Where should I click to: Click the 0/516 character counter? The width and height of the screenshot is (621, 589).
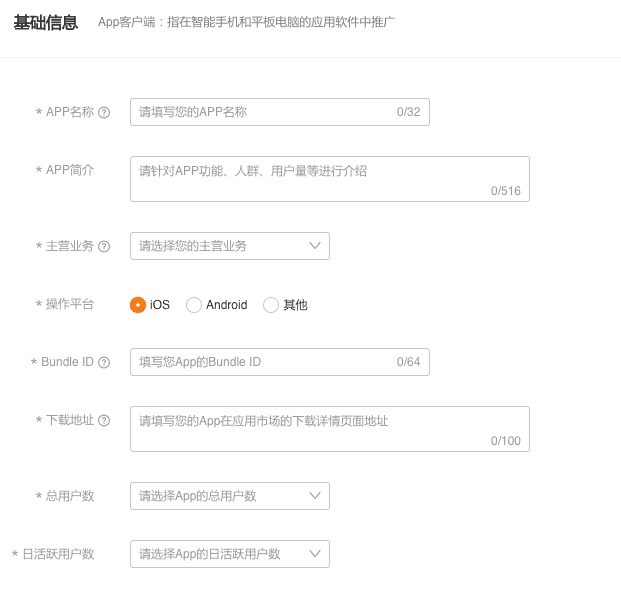pyautogui.click(x=506, y=191)
